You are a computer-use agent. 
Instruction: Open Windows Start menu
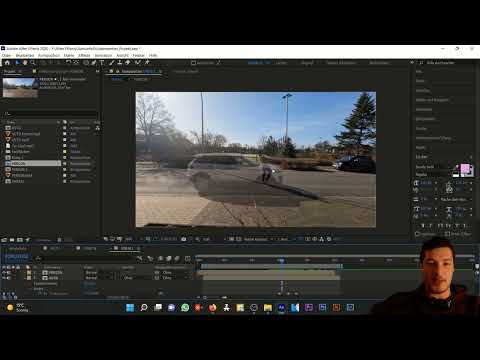coord(130,307)
